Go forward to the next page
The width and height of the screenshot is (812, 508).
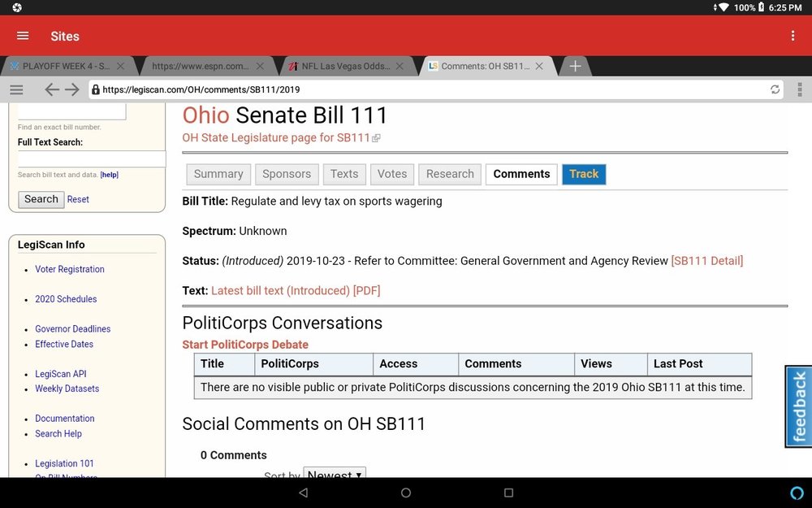pos(72,89)
